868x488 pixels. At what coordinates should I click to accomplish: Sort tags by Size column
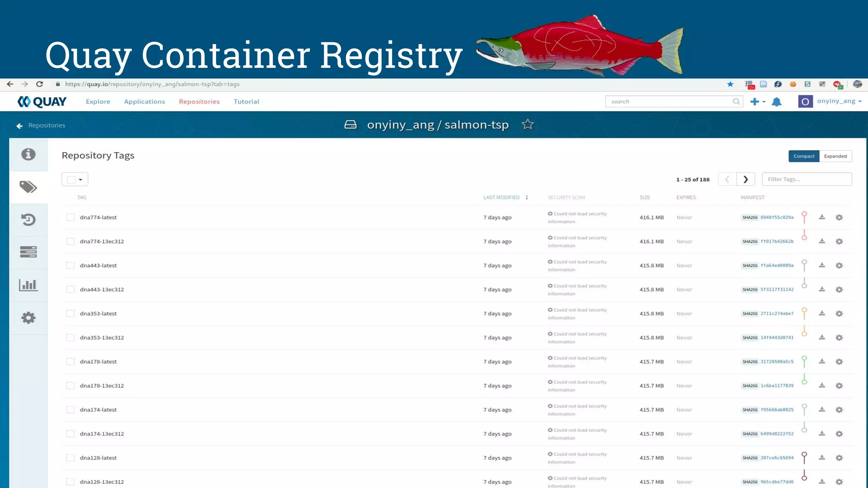tap(645, 197)
